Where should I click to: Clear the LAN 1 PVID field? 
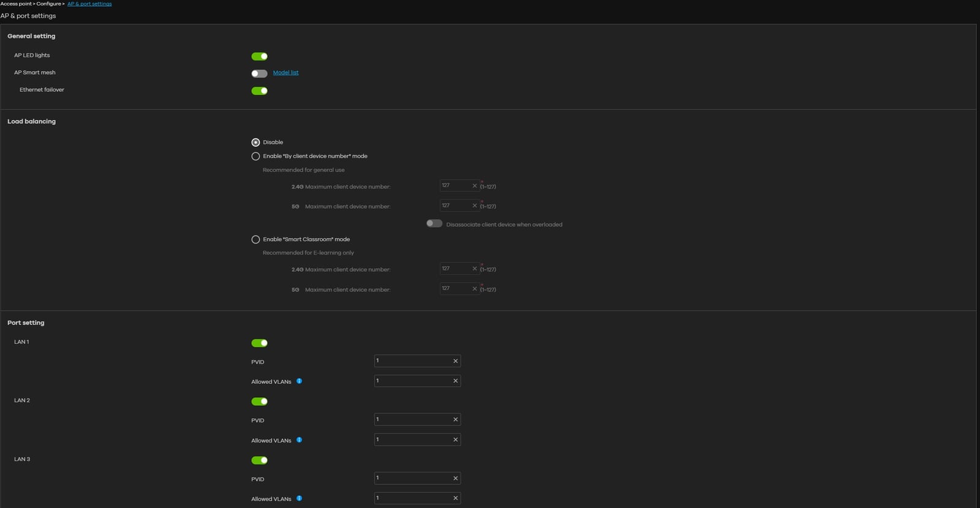pos(455,361)
